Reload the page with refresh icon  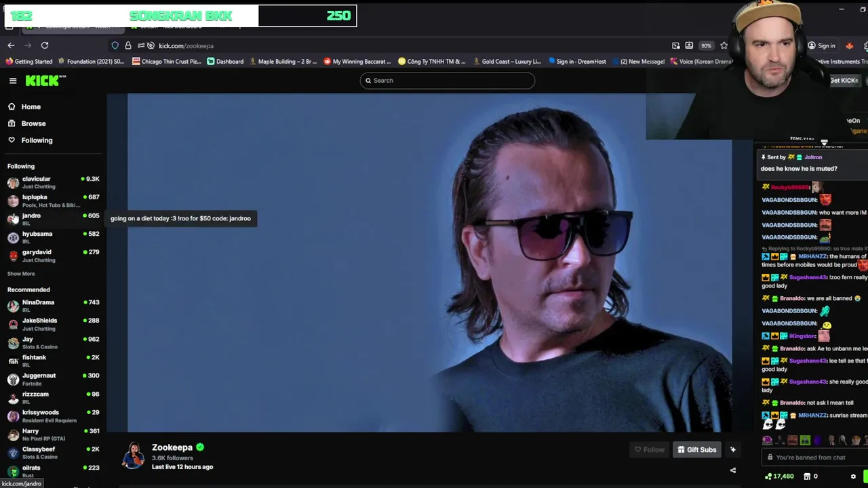click(x=45, y=45)
